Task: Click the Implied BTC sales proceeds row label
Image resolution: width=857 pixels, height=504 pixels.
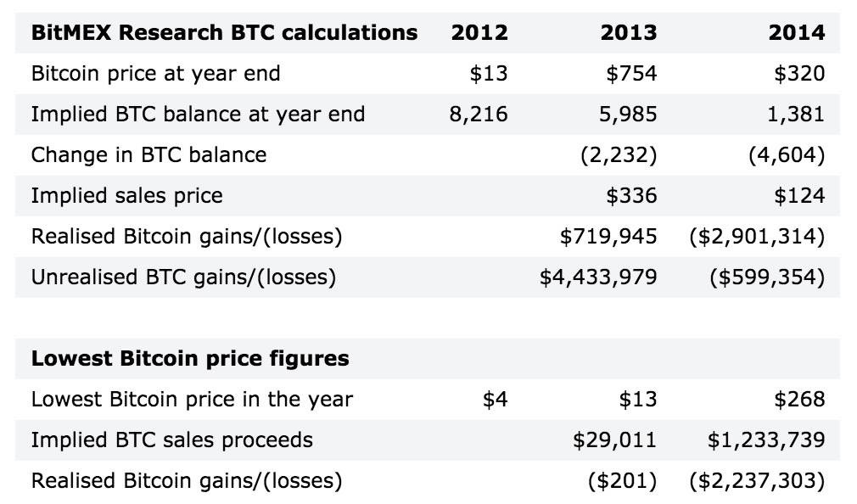Action: point(172,440)
